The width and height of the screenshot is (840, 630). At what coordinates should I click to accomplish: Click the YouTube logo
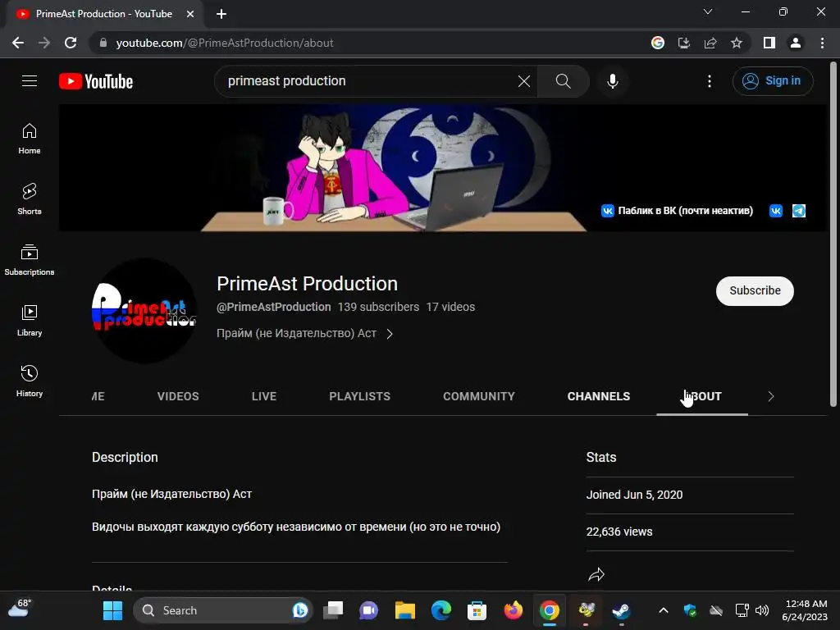96,81
